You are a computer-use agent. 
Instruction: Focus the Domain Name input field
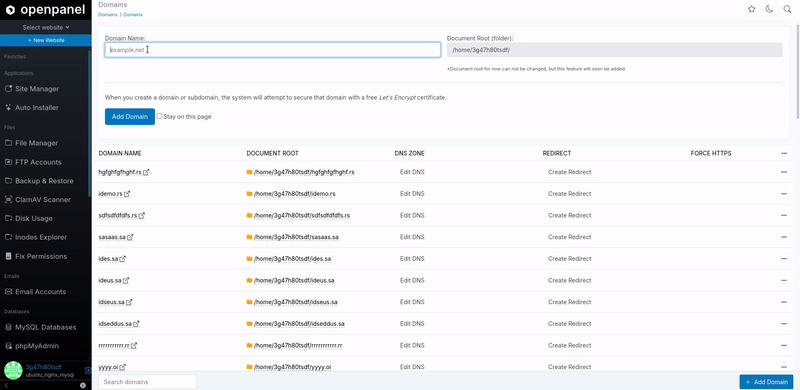[x=273, y=50]
